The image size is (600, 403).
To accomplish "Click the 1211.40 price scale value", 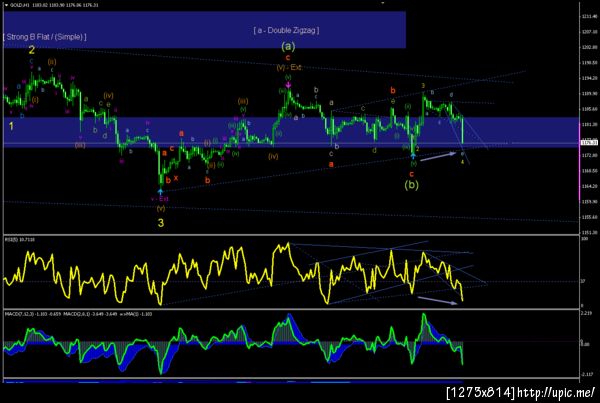I will click(x=590, y=16).
